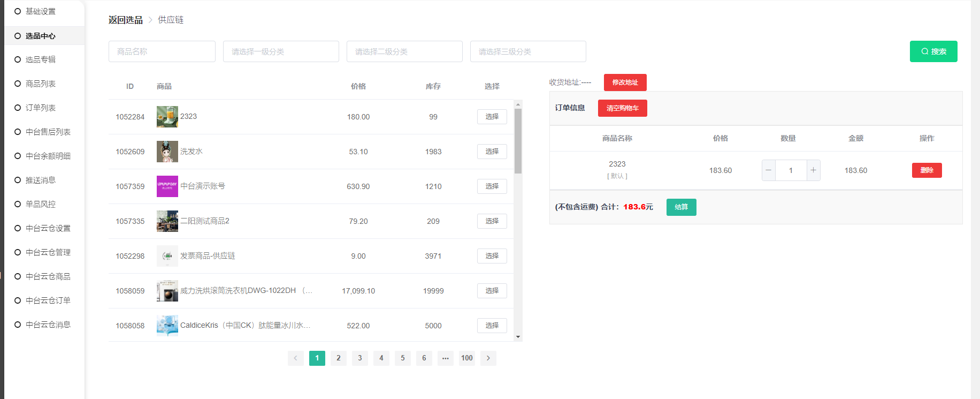The height and width of the screenshot is (399, 980).
Task: Click product name 中台演示账号 in the list
Action: pyautogui.click(x=203, y=186)
